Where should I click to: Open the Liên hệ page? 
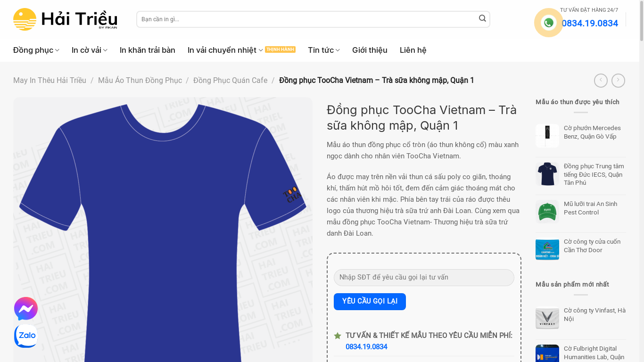pyautogui.click(x=413, y=50)
